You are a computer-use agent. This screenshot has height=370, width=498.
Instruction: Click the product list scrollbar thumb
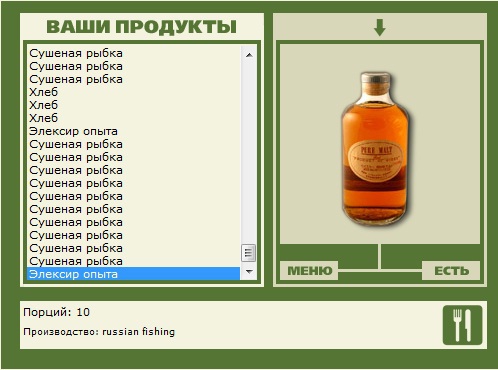pyautogui.click(x=249, y=253)
